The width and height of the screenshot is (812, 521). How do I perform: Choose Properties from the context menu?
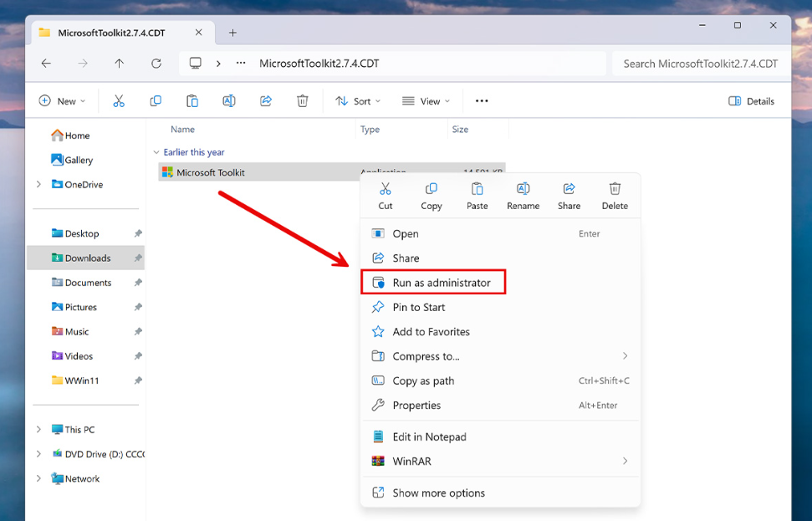click(416, 406)
